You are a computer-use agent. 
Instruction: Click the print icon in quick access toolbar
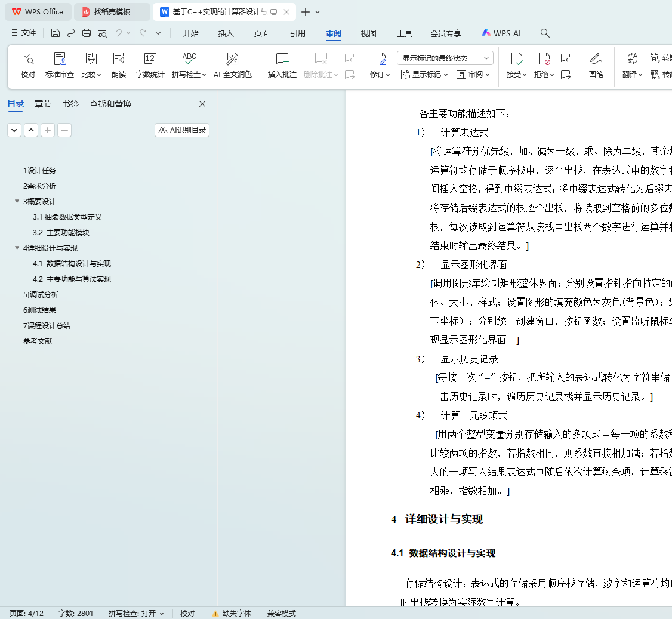(87, 33)
